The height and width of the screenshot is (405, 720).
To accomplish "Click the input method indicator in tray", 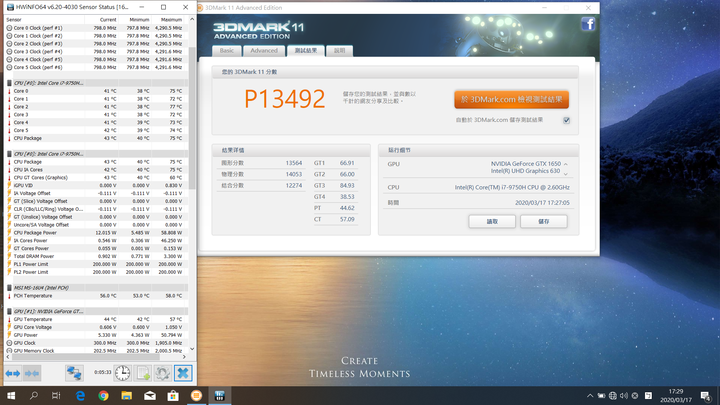I will pyautogui.click(x=648, y=395).
